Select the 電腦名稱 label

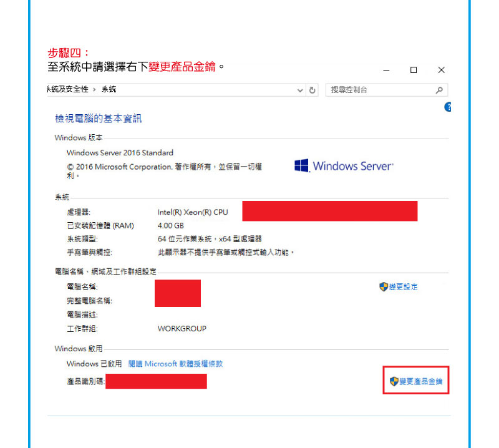[82, 287]
